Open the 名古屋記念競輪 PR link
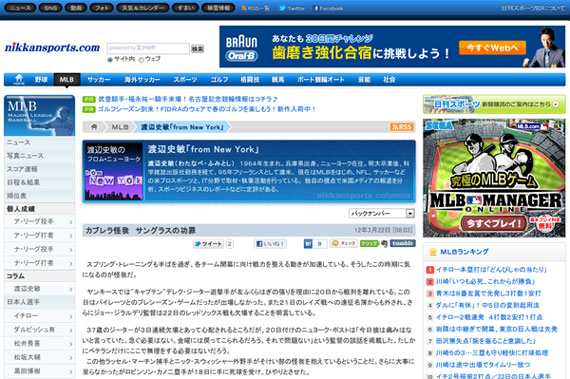This screenshot has height=379, width=570. pos(188,99)
